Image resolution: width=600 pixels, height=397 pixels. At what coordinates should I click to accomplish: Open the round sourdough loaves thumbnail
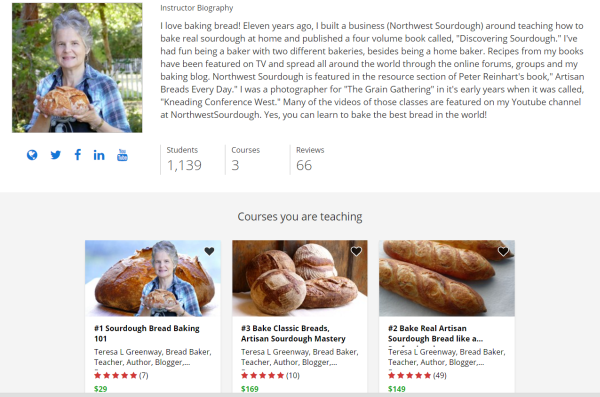300,278
